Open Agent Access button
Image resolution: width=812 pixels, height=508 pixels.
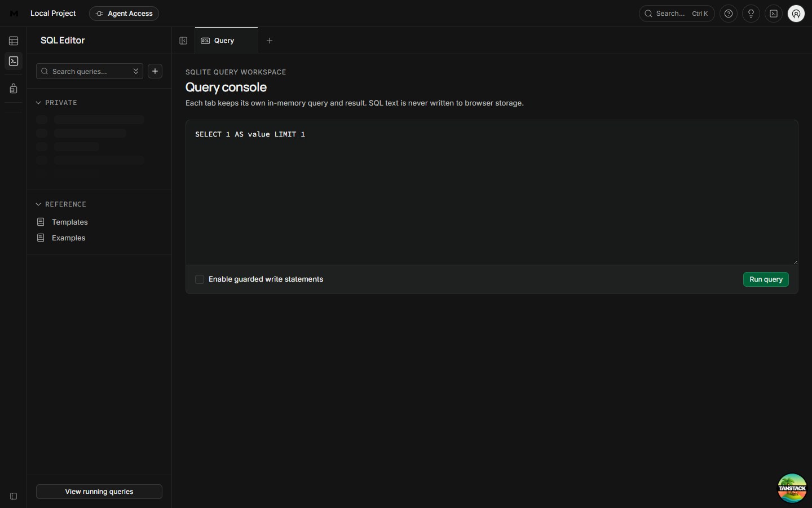[x=124, y=14]
